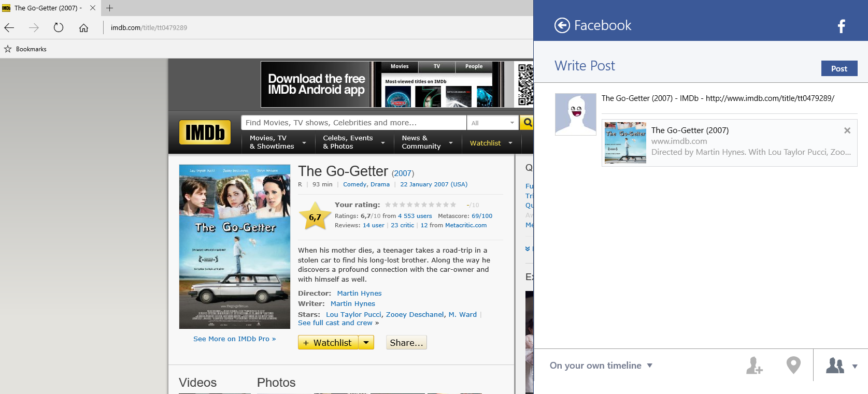This screenshot has height=394, width=868.
Task: Click the tag friends icon
Action: coord(754,365)
